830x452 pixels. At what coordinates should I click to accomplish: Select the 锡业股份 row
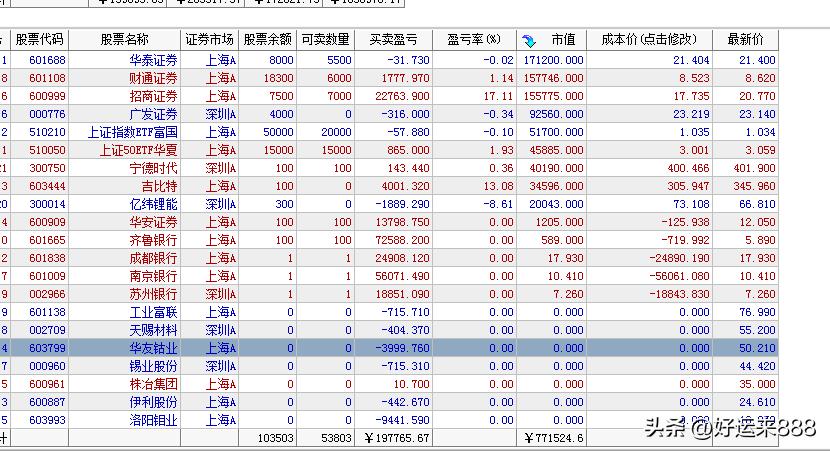pos(154,366)
